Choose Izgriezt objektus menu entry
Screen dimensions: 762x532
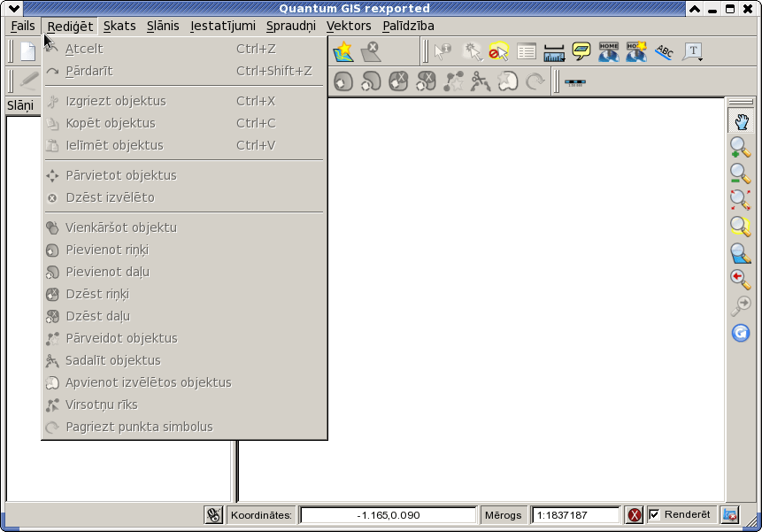click(x=184, y=101)
